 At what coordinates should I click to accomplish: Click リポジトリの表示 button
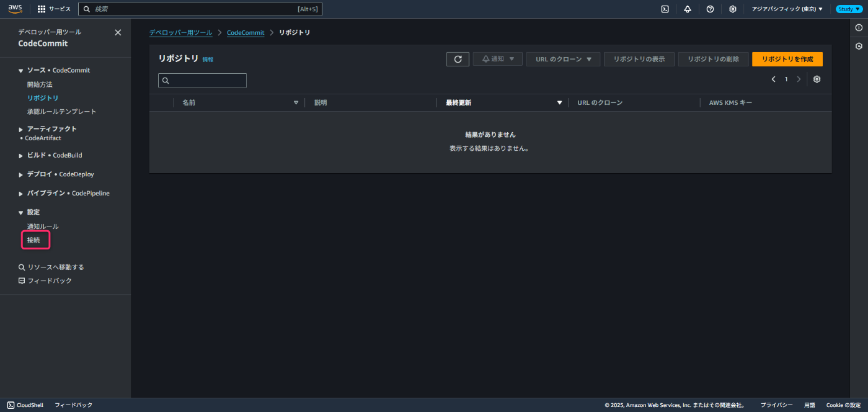[x=639, y=59]
